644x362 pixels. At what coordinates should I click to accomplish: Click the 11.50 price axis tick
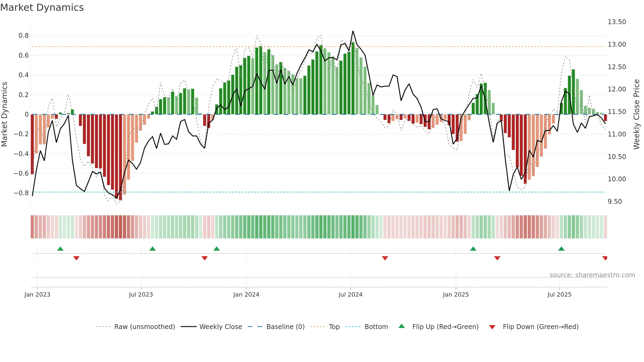pos(617,112)
